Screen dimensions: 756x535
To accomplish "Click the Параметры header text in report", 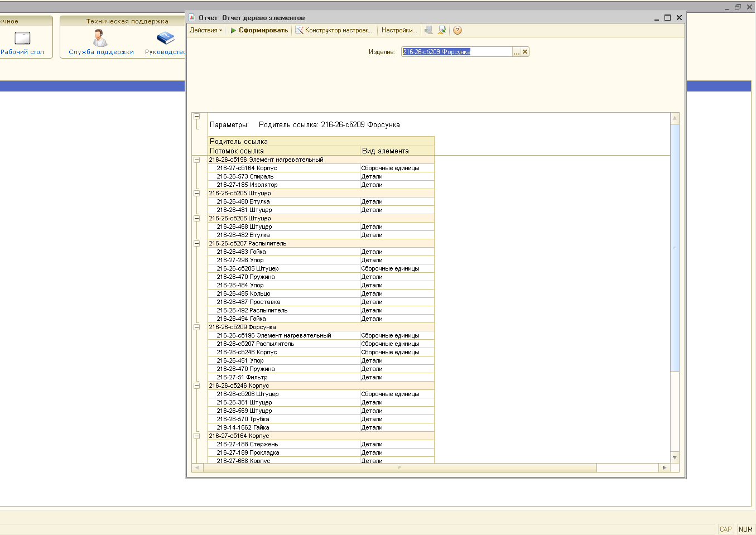I will 229,125.
